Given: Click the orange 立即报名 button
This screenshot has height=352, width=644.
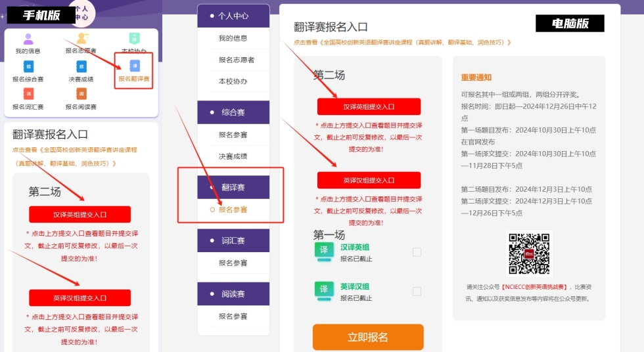Looking at the screenshot, I should pyautogui.click(x=368, y=337).
